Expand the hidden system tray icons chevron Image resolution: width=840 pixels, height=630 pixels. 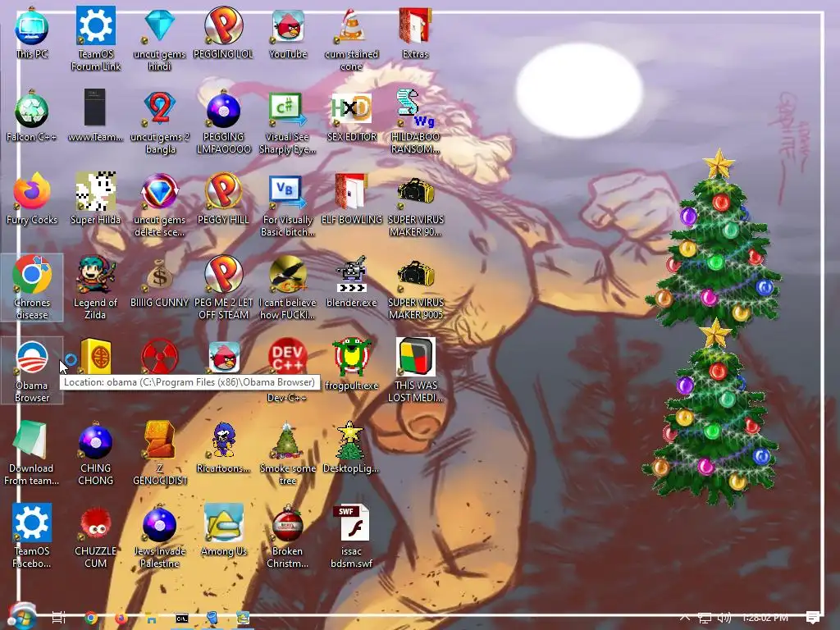(x=685, y=618)
